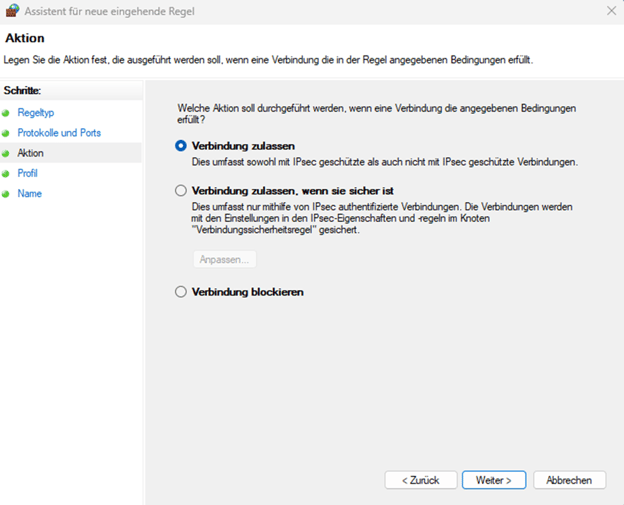Click the green bullet beside Profil
Image resolution: width=624 pixels, height=505 pixels.
(x=7, y=174)
